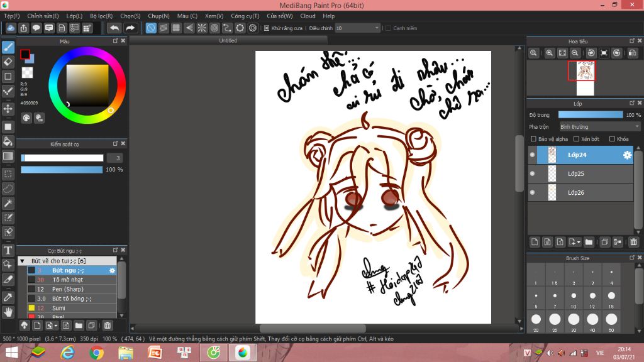644x362 pixels.
Task: Open the Pha trộn blending dropdown
Action: click(599, 127)
